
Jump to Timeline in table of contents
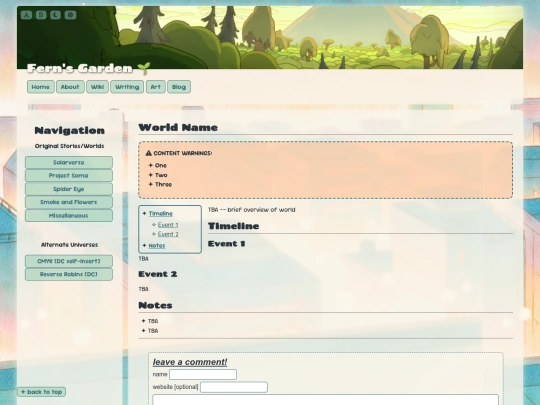pos(160,214)
